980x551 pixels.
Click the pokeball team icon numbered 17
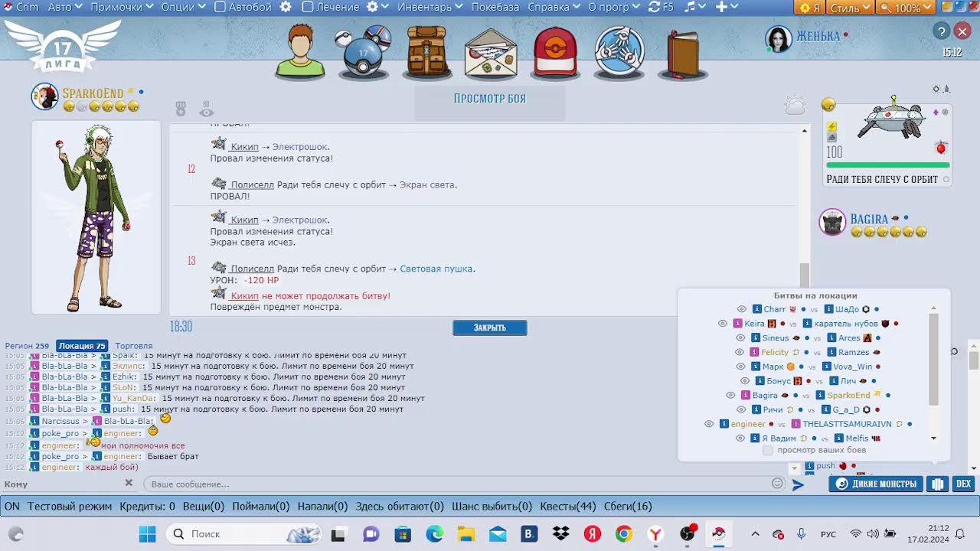364,51
